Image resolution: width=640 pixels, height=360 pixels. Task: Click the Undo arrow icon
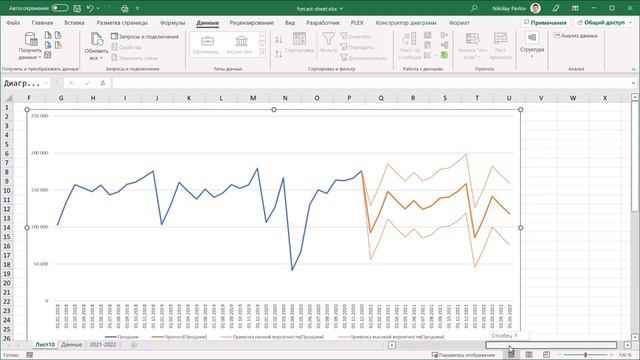(90, 8)
